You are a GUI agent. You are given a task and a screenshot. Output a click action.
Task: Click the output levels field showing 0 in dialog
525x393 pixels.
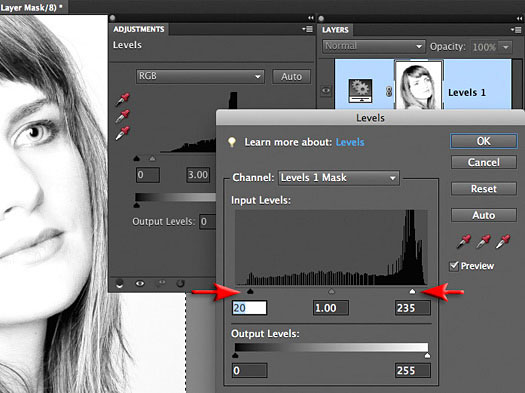[x=249, y=371]
